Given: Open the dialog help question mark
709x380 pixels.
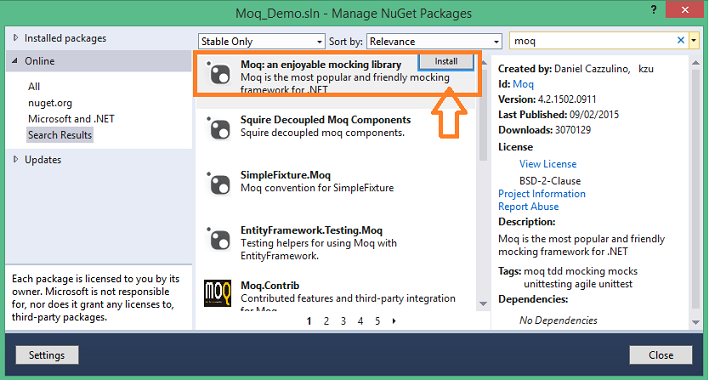Looking at the screenshot, I should pos(654,10).
